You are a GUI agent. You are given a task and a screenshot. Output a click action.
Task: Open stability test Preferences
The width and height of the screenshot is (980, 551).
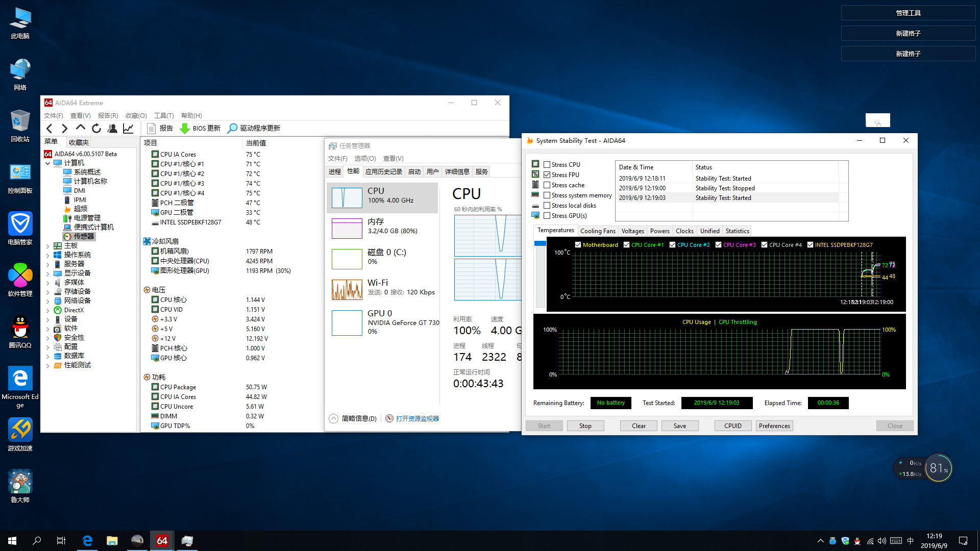[774, 426]
